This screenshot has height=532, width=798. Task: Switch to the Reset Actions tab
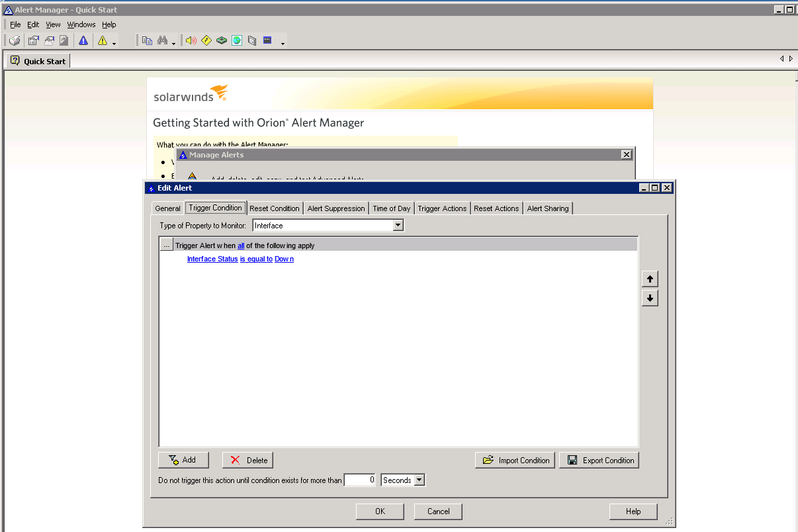(x=496, y=208)
